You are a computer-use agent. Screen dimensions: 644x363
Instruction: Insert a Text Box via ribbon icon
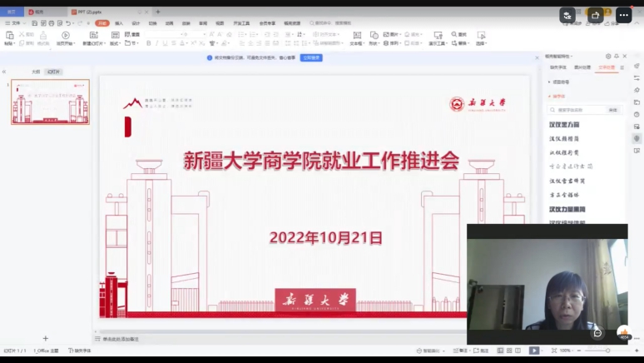point(357,35)
